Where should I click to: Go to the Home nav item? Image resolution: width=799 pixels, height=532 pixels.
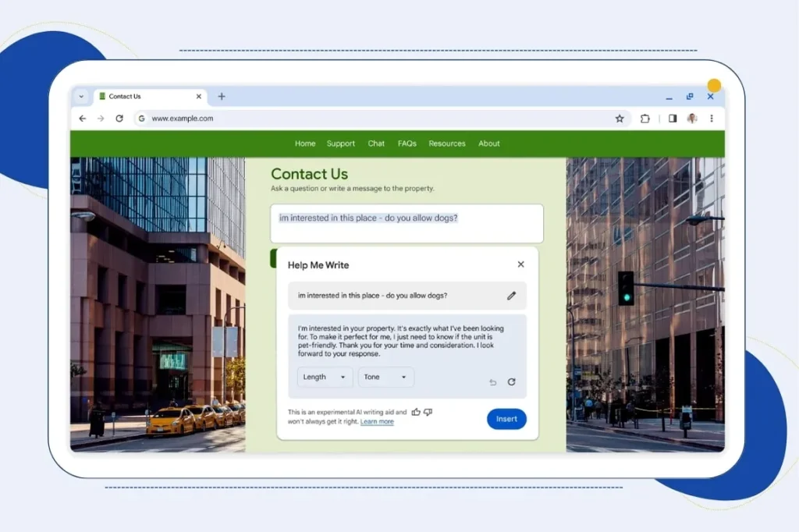click(305, 144)
